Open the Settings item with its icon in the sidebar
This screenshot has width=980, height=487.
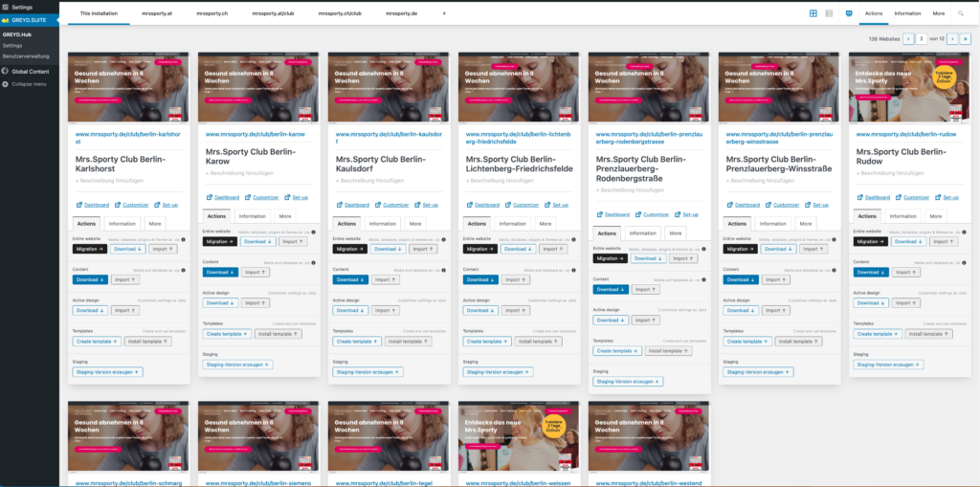[x=30, y=7]
